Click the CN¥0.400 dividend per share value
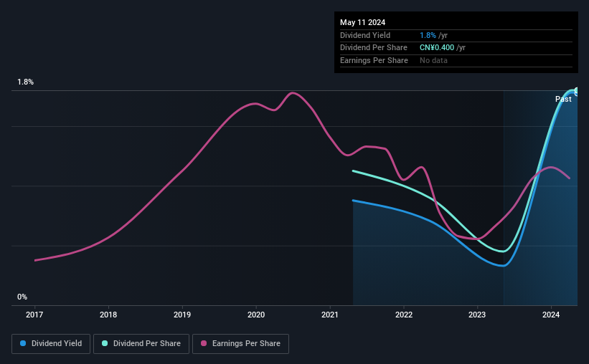 pyautogui.click(x=437, y=48)
